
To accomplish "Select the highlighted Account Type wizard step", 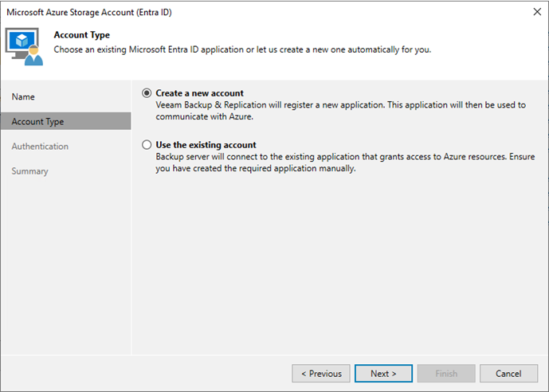I will click(x=37, y=121).
